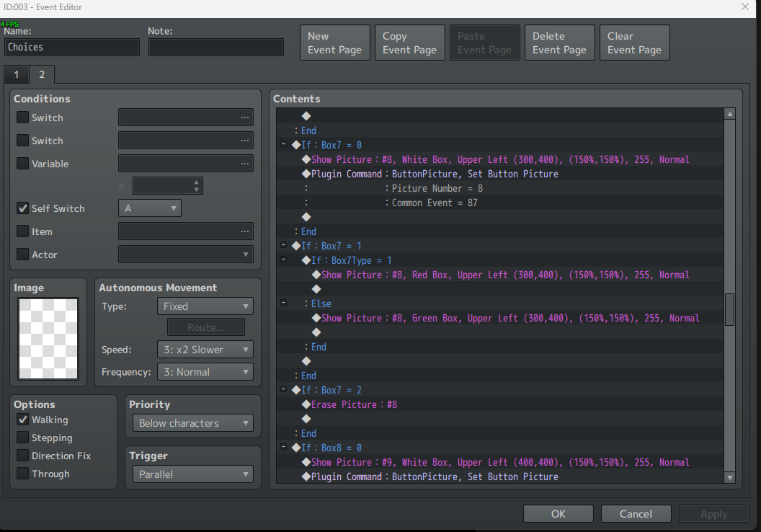This screenshot has height=532, width=761.
Task: Enable the Item condition checkbox
Action: click(22, 231)
